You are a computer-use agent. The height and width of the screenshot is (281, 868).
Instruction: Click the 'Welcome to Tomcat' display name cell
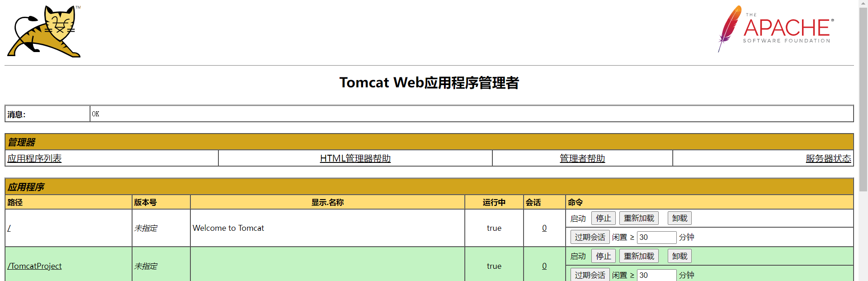click(327, 228)
